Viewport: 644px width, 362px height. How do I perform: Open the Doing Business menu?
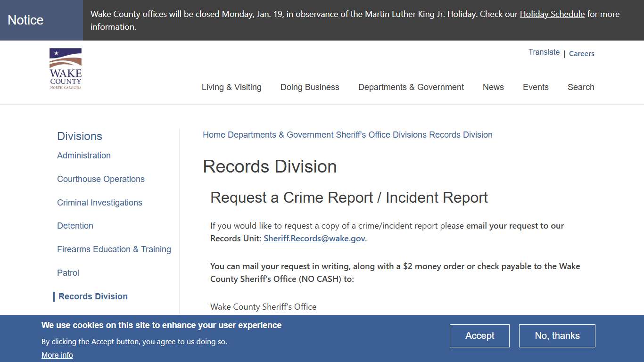[309, 87]
